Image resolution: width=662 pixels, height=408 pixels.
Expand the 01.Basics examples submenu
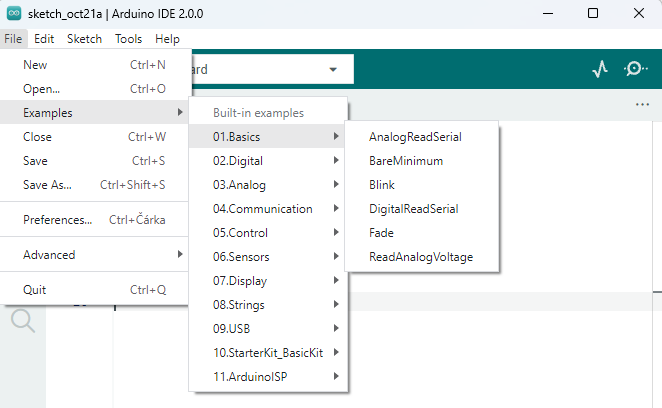(x=268, y=136)
